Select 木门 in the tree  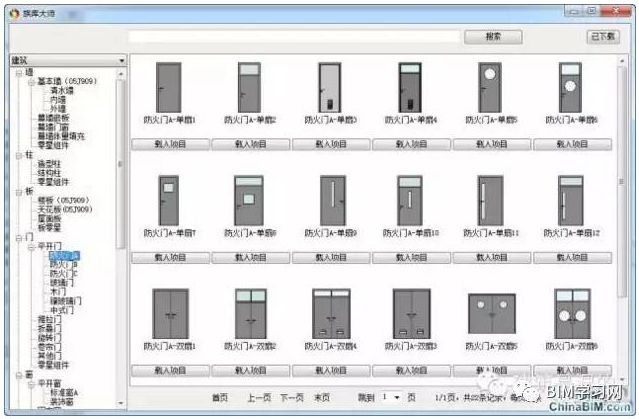58,292
